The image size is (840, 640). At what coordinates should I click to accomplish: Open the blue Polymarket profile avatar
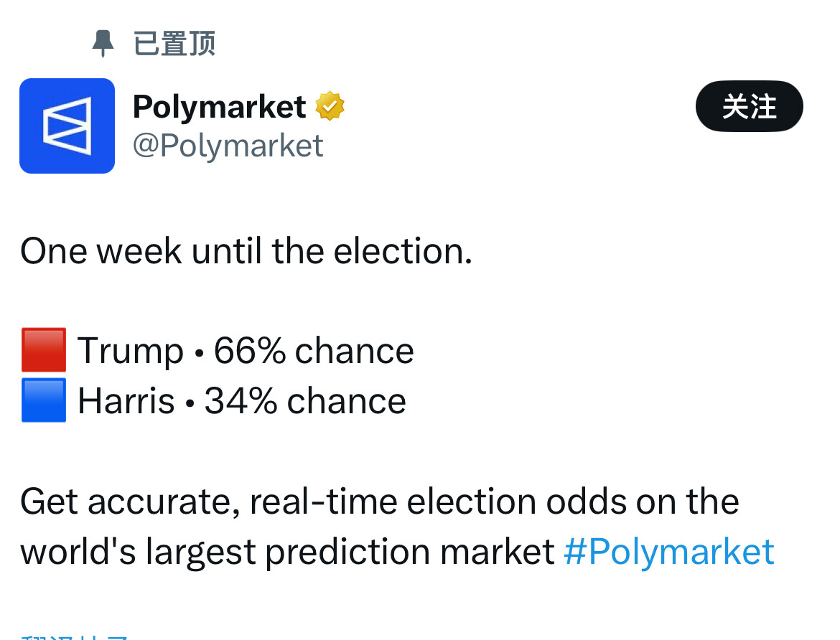67,126
